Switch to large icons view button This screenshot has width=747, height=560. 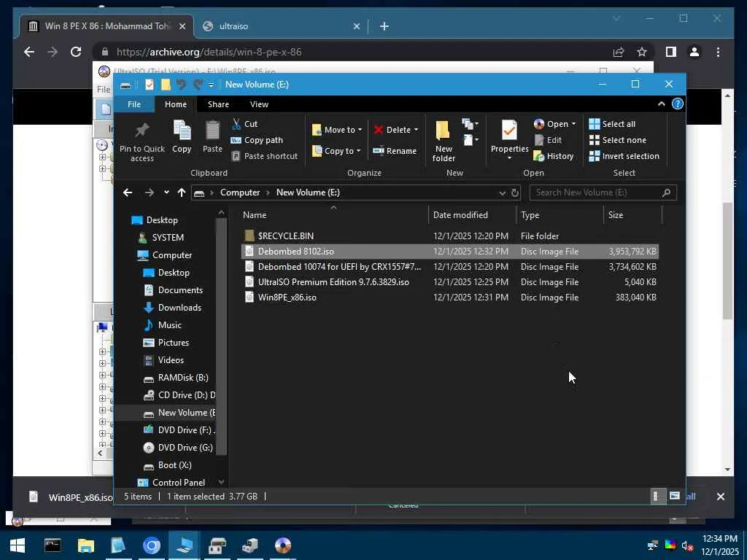click(x=674, y=496)
